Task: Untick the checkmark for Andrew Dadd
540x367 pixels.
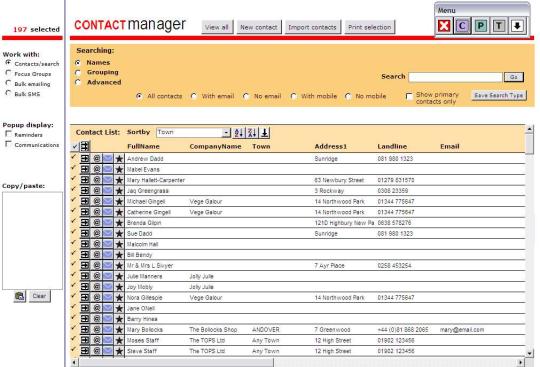Action: (73, 157)
